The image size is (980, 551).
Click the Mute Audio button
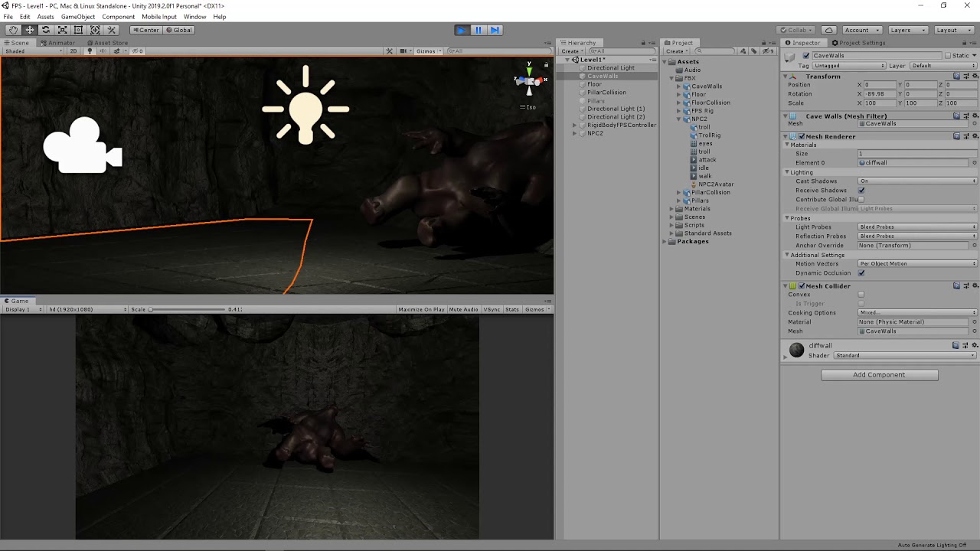pyautogui.click(x=464, y=309)
